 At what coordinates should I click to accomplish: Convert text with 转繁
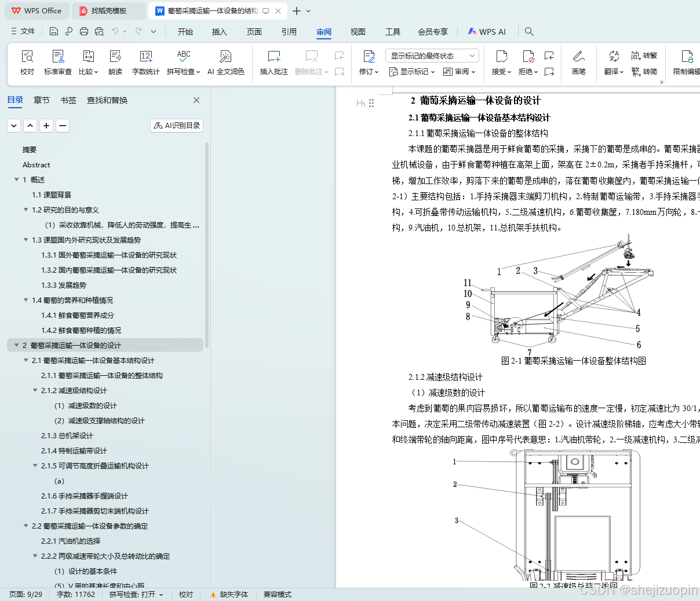pos(644,56)
